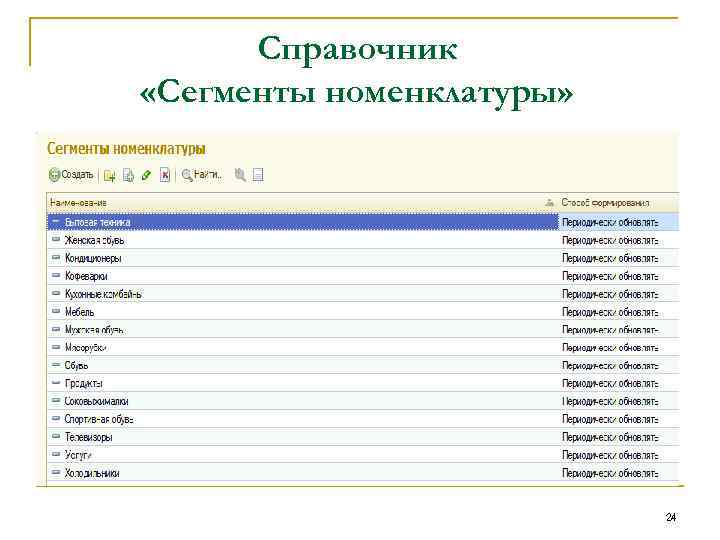The height and width of the screenshot is (540, 720).
Task: Click item icon beside Спортивная обувь
Action: [56, 418]
